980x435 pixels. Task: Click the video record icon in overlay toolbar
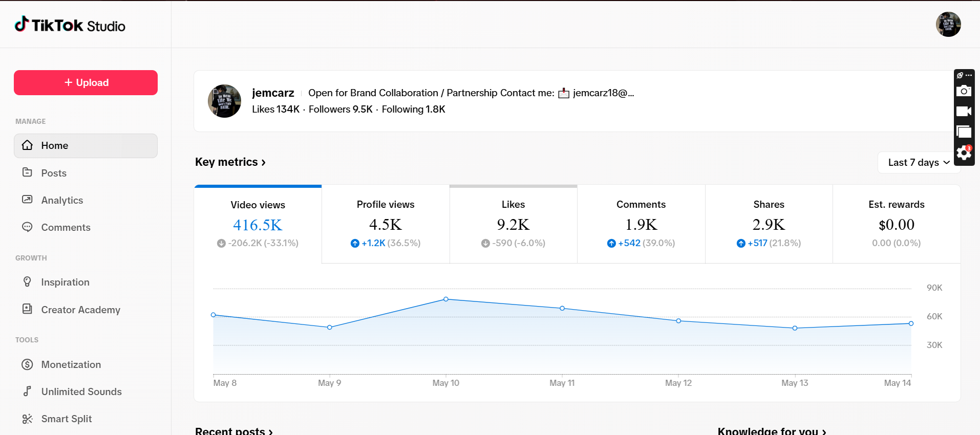(x=964, y=112)
